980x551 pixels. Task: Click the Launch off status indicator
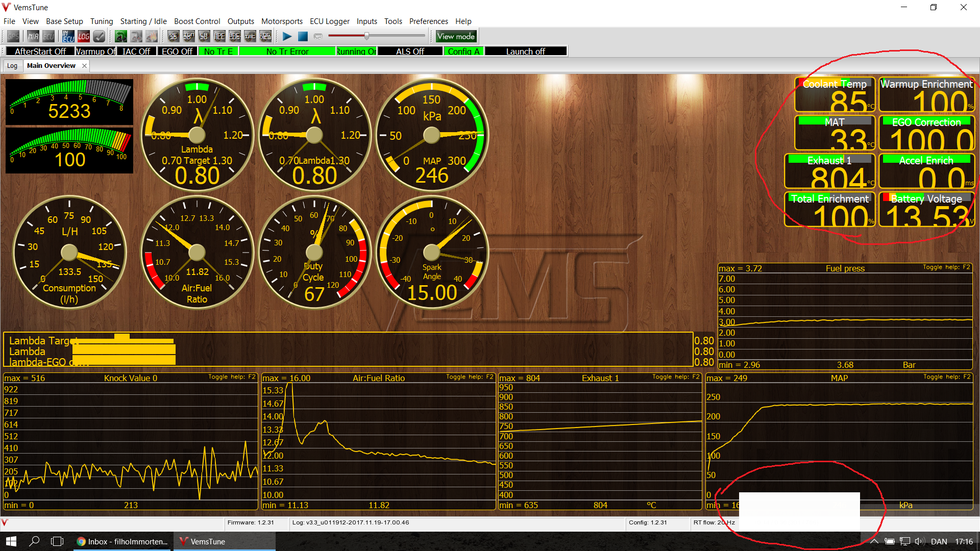coord(526,51)
